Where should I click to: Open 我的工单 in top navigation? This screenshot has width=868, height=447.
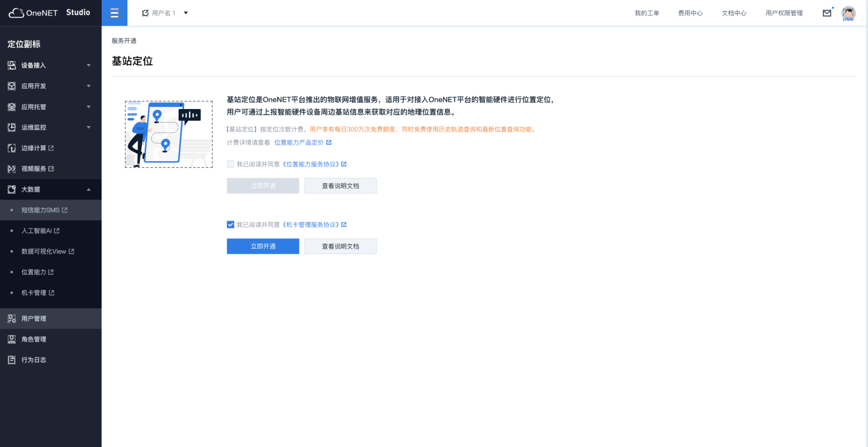point(647,13)
